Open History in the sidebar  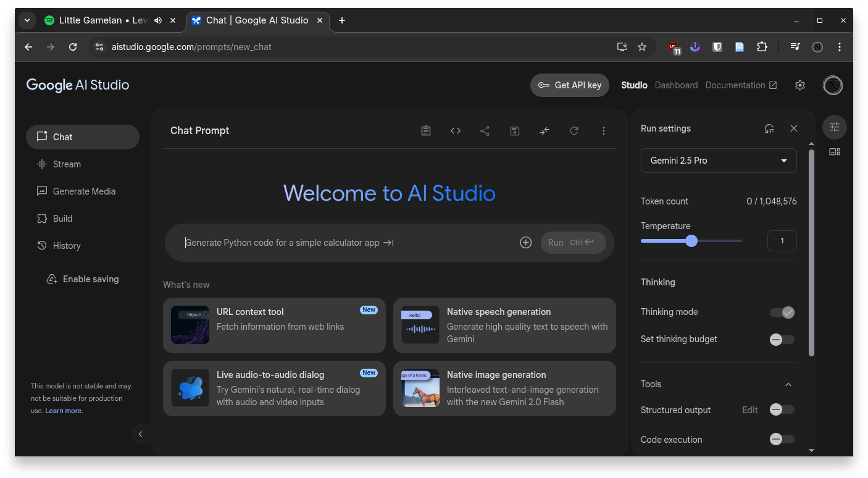[x=83, y=246]
